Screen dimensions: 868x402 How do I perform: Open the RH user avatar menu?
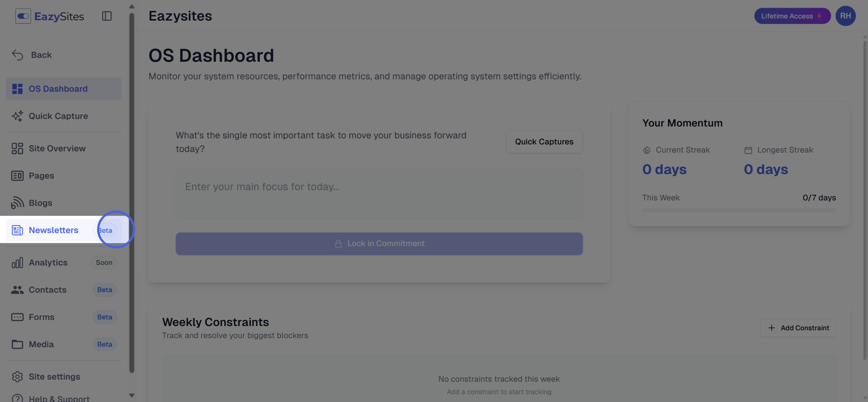845,16
